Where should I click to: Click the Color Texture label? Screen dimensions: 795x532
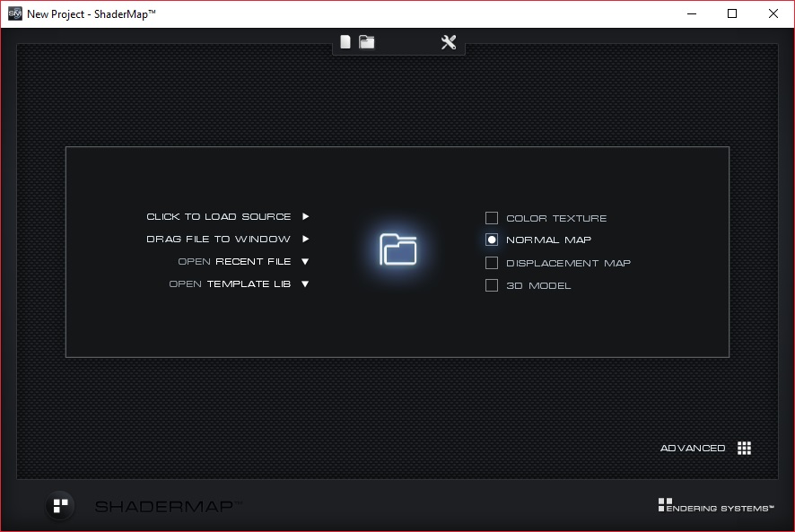click(x=556, y=219)
